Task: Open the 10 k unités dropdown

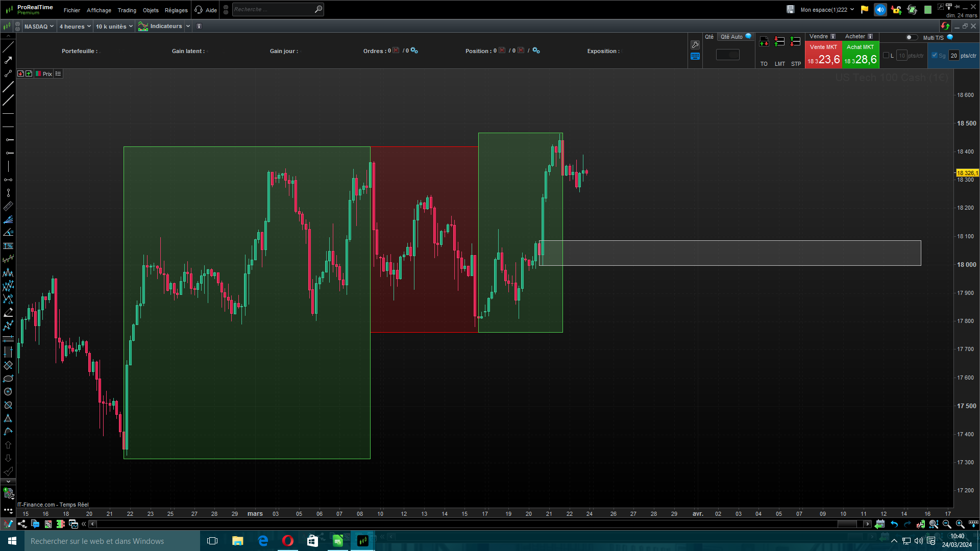Action: [x=114, y=27]
